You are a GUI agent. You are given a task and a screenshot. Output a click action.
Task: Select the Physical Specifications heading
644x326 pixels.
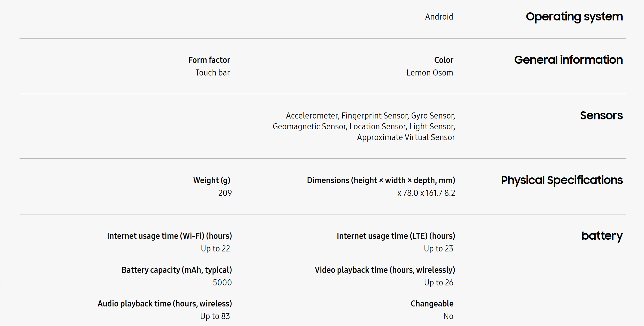[x=562, y=180]
